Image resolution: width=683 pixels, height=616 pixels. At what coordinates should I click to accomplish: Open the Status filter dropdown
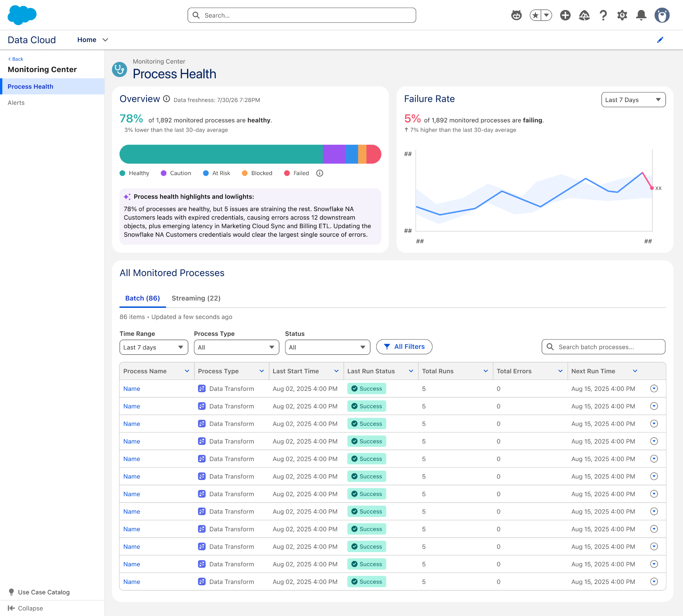click(327, 347)
